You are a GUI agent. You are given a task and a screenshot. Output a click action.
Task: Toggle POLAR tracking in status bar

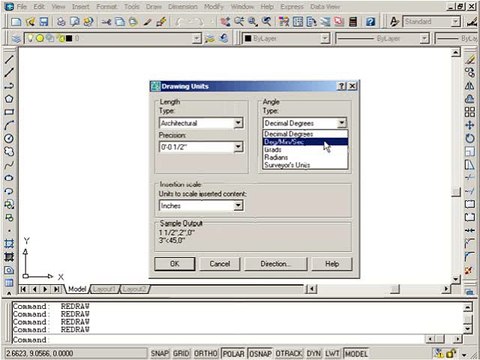233,353
